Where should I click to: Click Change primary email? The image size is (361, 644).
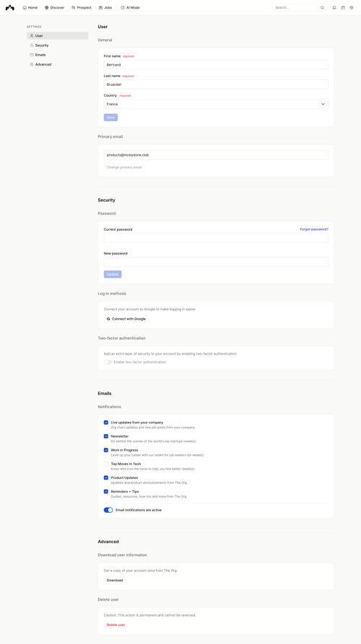tap(124, 167)
